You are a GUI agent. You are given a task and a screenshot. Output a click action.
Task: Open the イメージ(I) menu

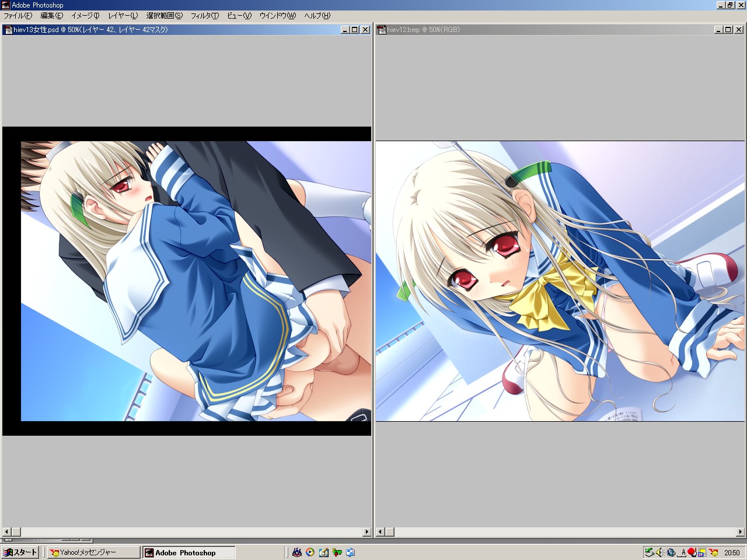tap(85, 16)
